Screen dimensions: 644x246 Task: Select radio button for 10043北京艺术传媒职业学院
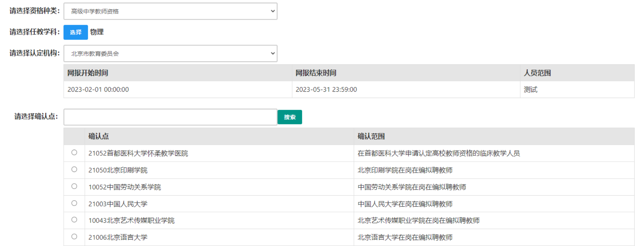(x=74, y=220)
